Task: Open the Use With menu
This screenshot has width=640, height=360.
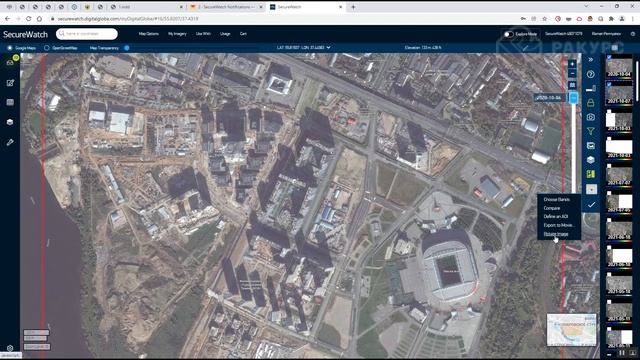Action: (x=203, y=34)
